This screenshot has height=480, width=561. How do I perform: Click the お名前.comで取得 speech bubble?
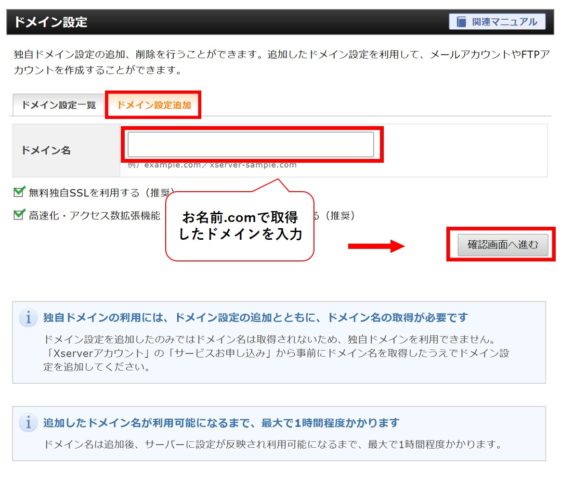(x=240, y=225)
